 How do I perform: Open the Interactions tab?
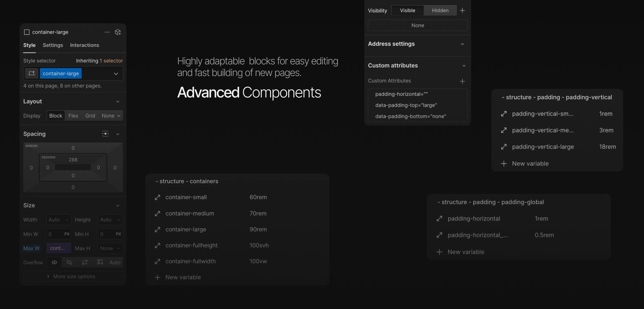(84, 45)
